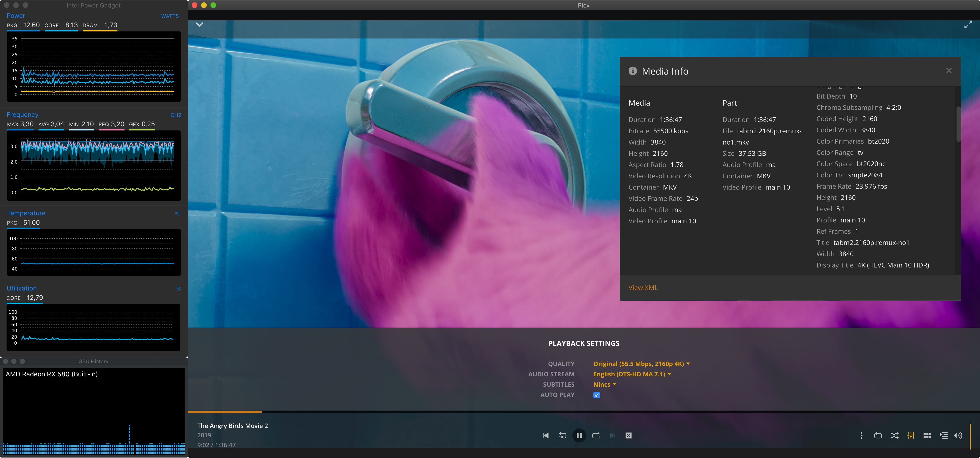Toggle the playback settings sliders icon
This screenshot has width=980, height=458.
click(911, 435)
